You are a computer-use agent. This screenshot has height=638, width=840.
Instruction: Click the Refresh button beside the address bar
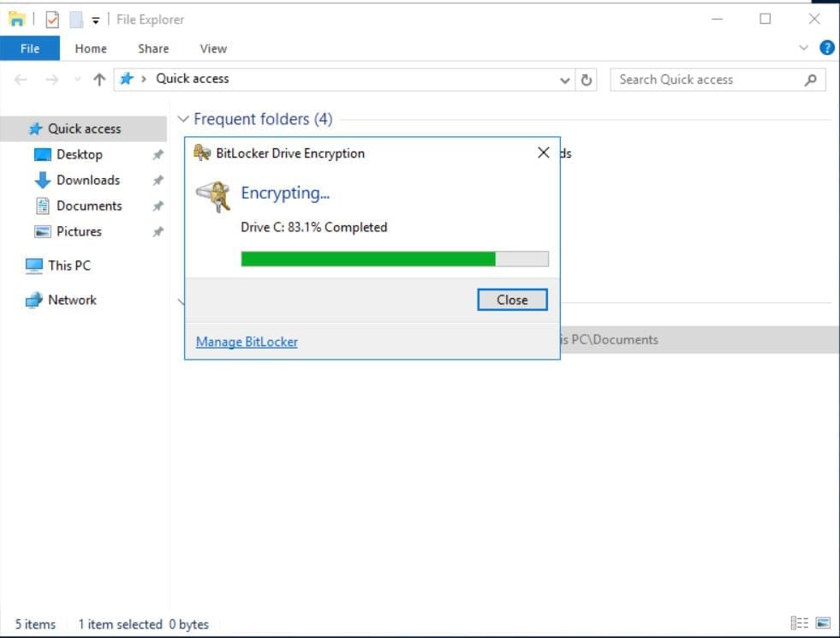tap(587, 80)
